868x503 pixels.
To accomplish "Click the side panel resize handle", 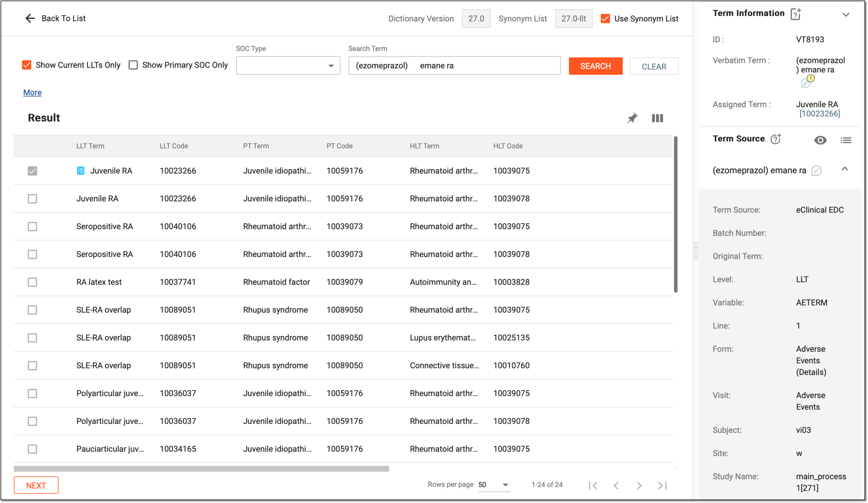I will [696, 251].
